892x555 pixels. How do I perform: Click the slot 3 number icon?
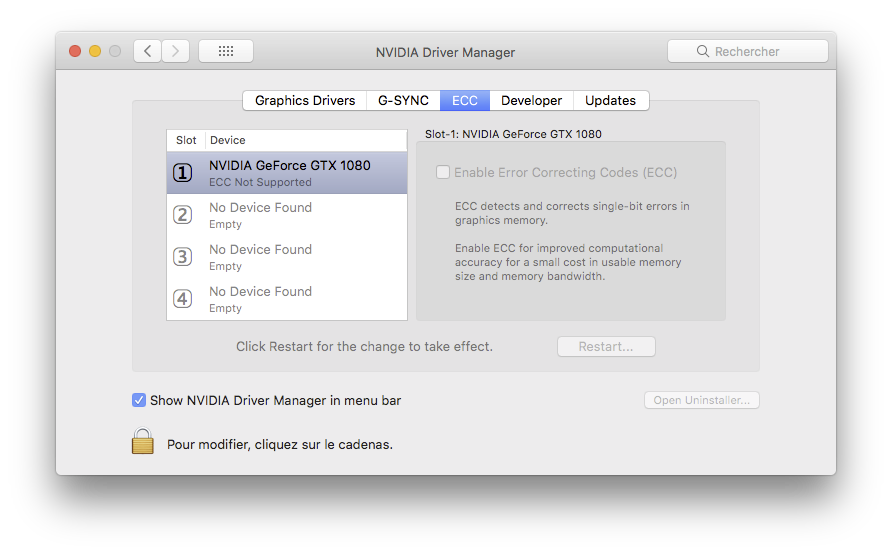[x=182, y=257]
